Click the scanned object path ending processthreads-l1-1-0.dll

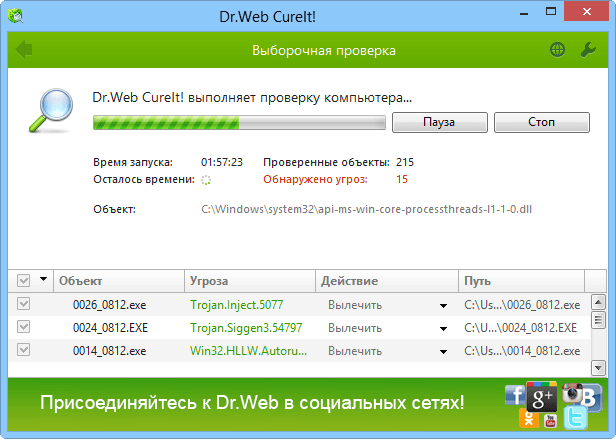[x=367, y=209]
